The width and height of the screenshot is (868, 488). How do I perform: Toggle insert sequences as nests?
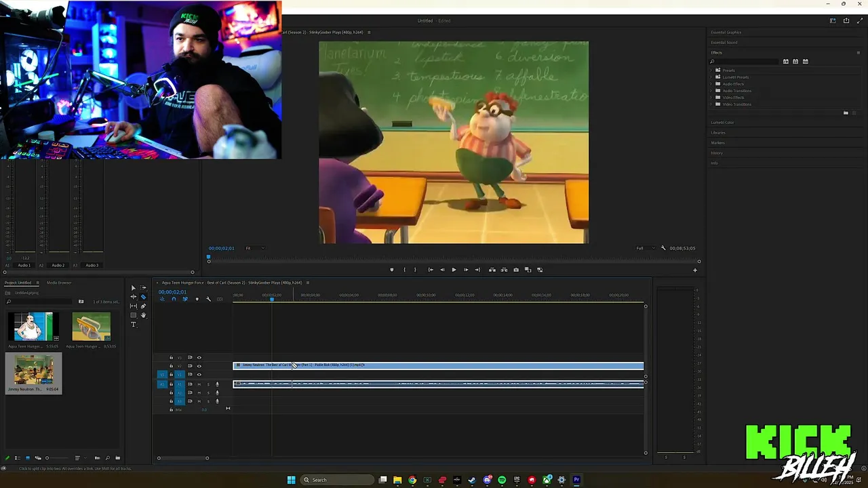coord(162,299)
